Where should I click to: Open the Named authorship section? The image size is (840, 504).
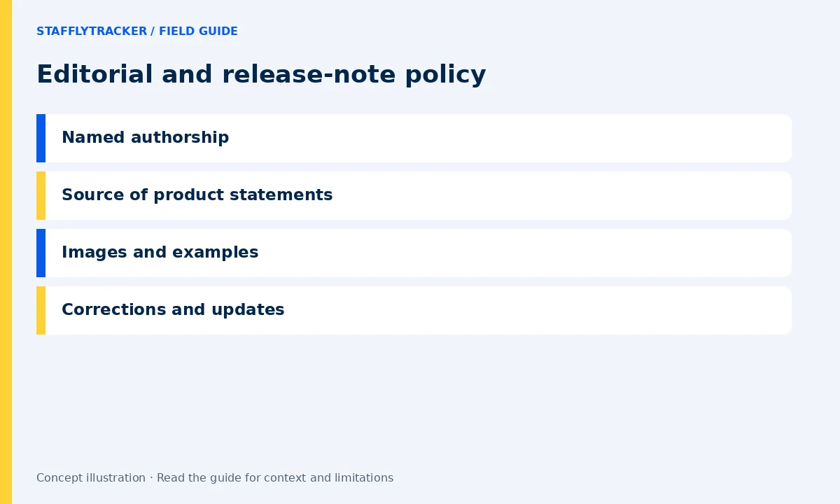coord(414,138)
